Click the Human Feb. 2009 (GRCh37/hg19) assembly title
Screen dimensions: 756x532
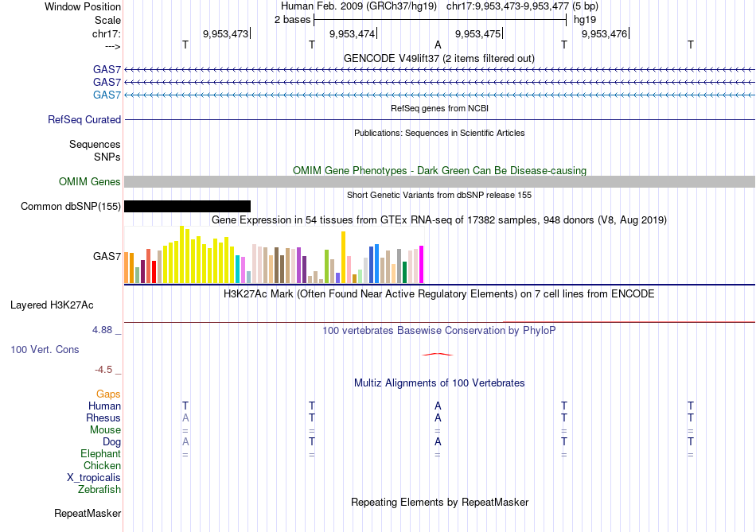point(359,6)
